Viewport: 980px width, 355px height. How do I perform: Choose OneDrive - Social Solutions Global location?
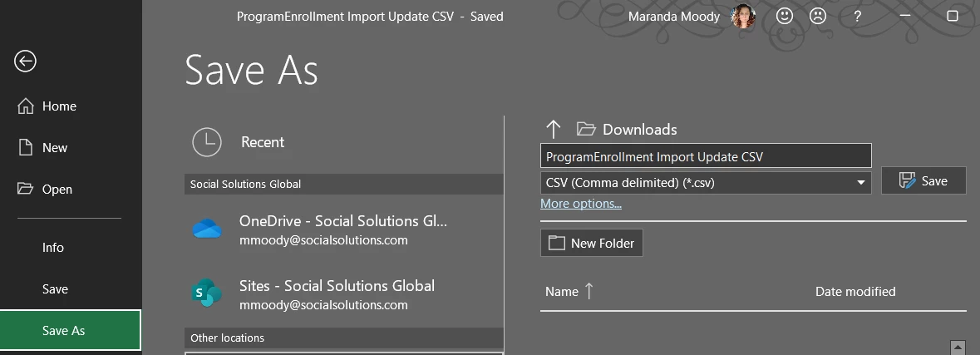344,229
